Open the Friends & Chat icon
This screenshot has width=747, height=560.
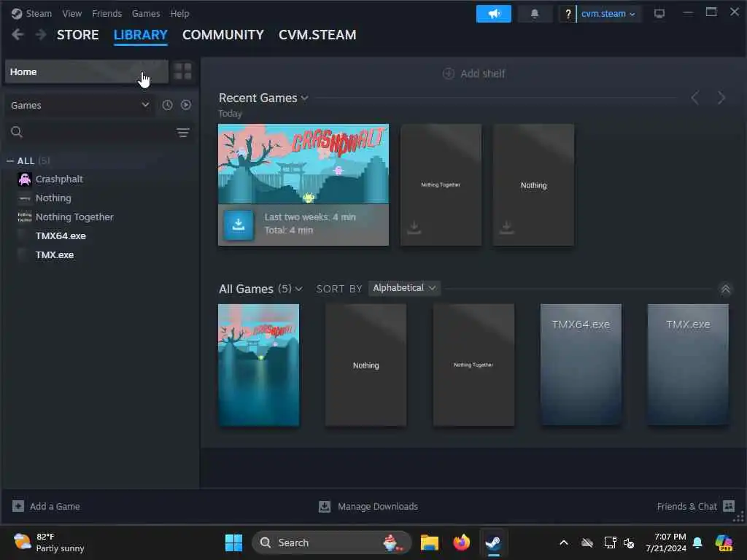point(729,506)
